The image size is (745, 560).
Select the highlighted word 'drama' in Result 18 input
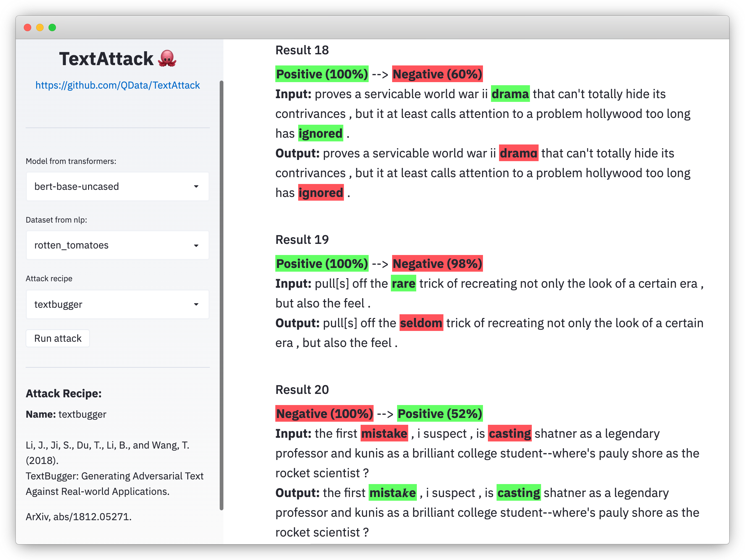510,94
